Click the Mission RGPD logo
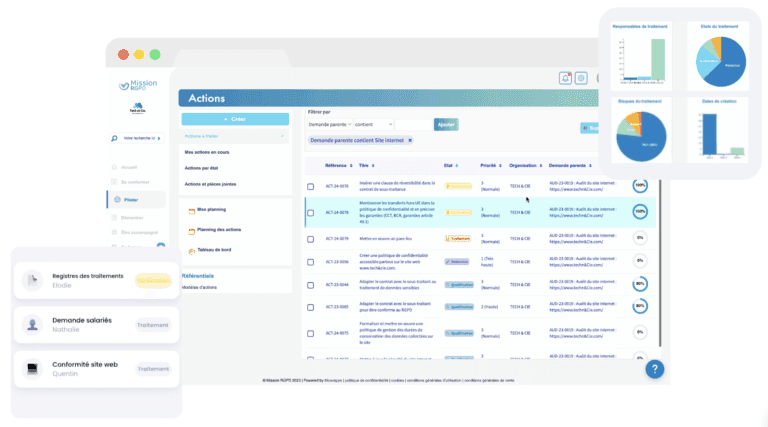Screen dimensions: 768x427 138,87
